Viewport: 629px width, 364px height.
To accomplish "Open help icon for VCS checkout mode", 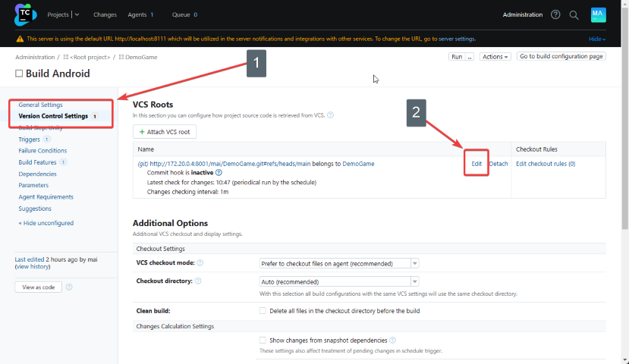I will click(200, 263).
